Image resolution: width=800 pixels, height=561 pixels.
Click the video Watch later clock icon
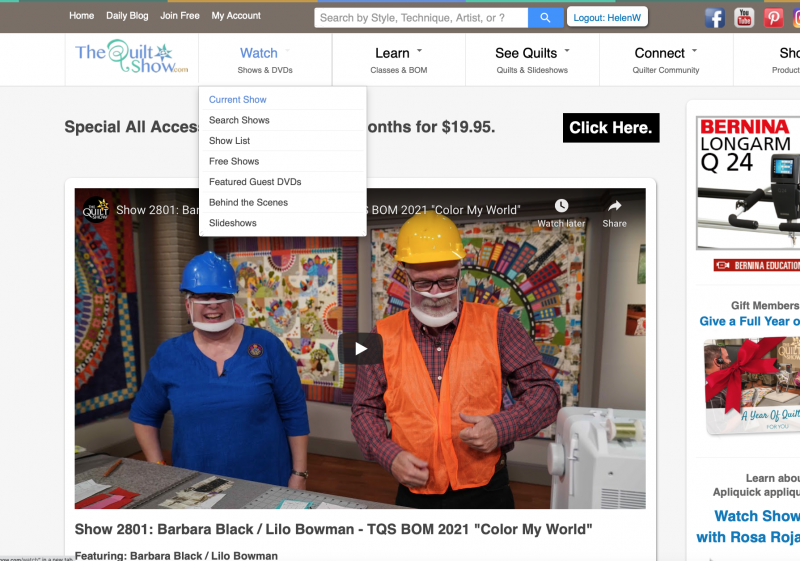tap(561, 206)
